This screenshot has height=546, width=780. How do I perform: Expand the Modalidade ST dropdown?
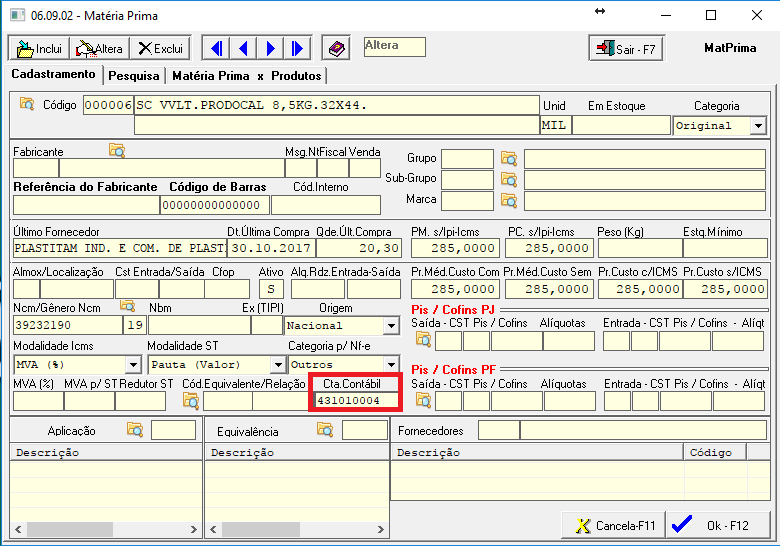click(x=277, y=365)
